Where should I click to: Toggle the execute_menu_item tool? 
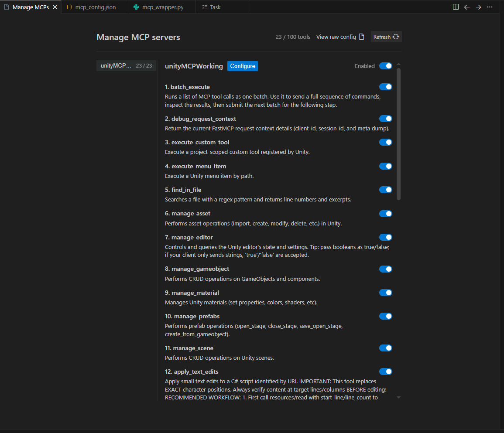click(x=385, y=166)
